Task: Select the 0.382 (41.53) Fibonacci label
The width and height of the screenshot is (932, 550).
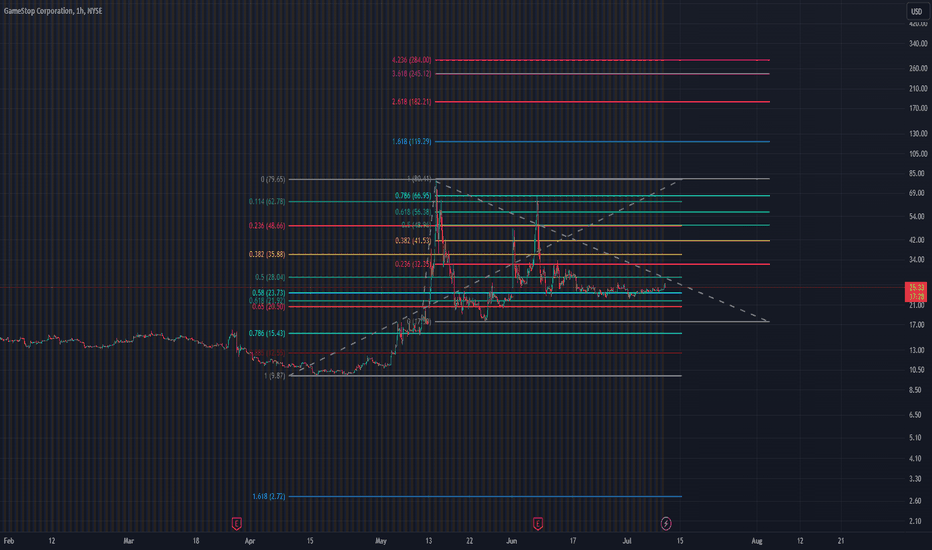Action: (x=413, y=241)
